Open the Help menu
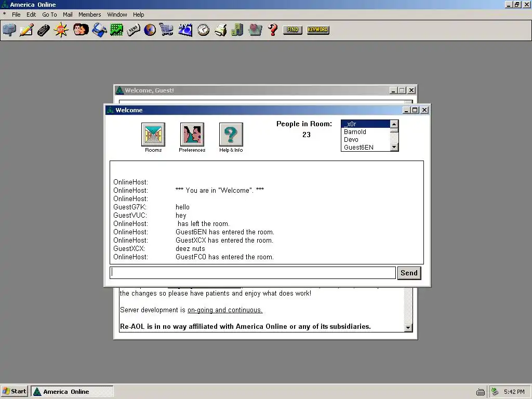Viewport: 532px width, 399px height. point(138,15)
